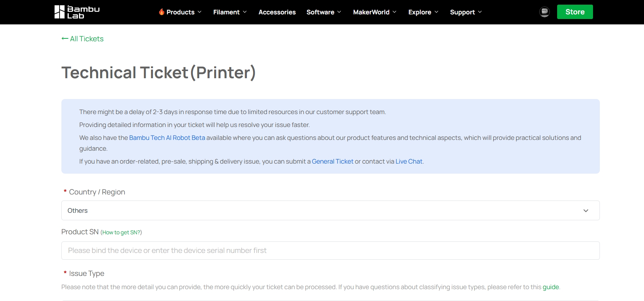Open the Explore menu
The height and width of the screenshot is (301, 644).
[x=423, y=12]
